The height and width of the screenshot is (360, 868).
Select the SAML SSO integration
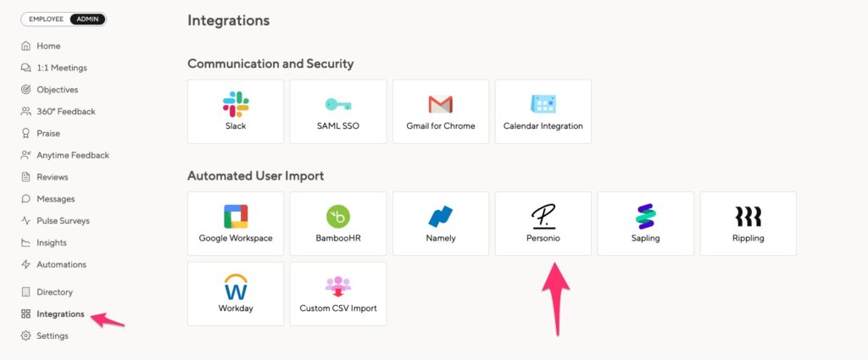point(338,112)
